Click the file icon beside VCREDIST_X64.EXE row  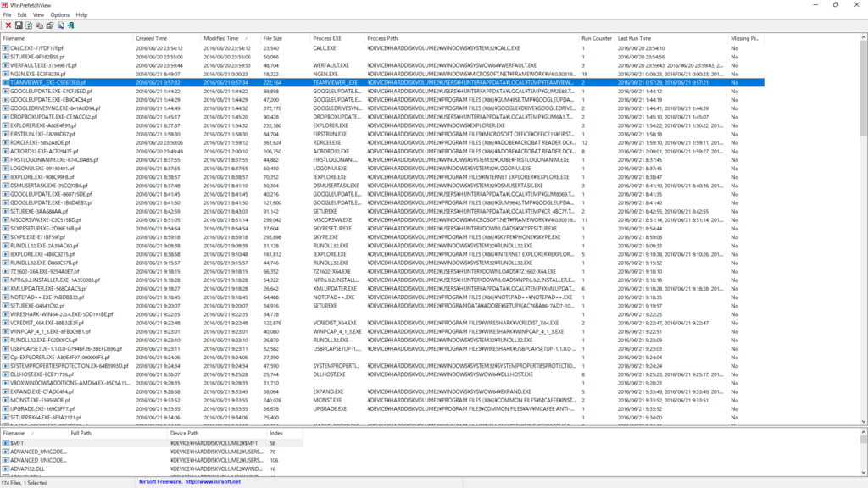(x=6, y=323)
